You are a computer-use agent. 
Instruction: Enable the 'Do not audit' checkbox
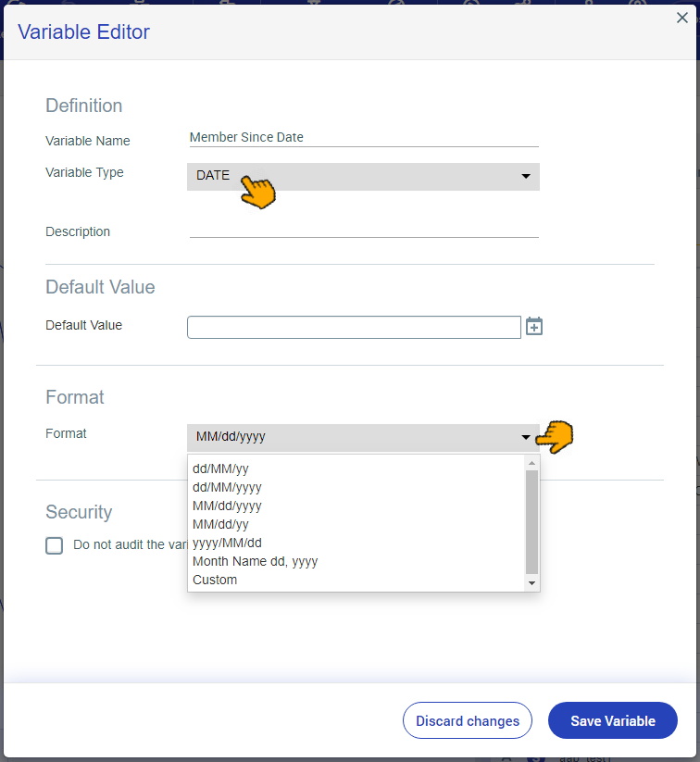pos(54,545)
